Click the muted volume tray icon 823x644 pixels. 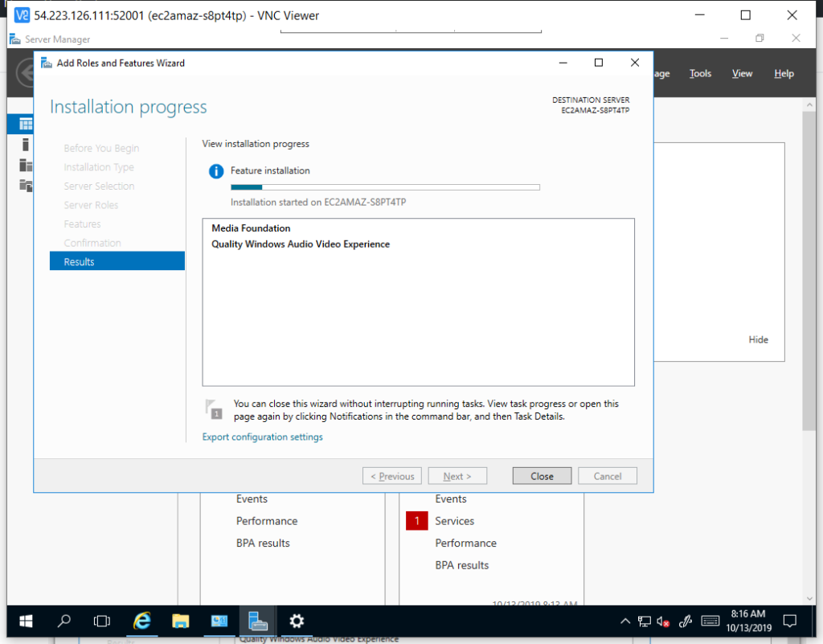(x=664, y=621)
